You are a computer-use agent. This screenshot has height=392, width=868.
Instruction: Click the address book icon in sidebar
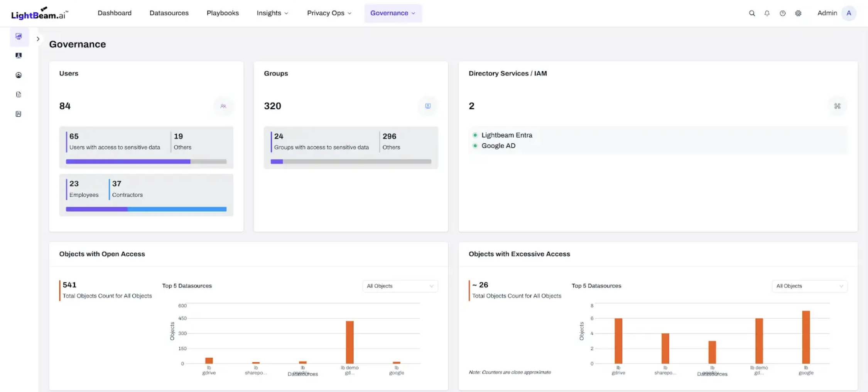[x=19, y=114]
